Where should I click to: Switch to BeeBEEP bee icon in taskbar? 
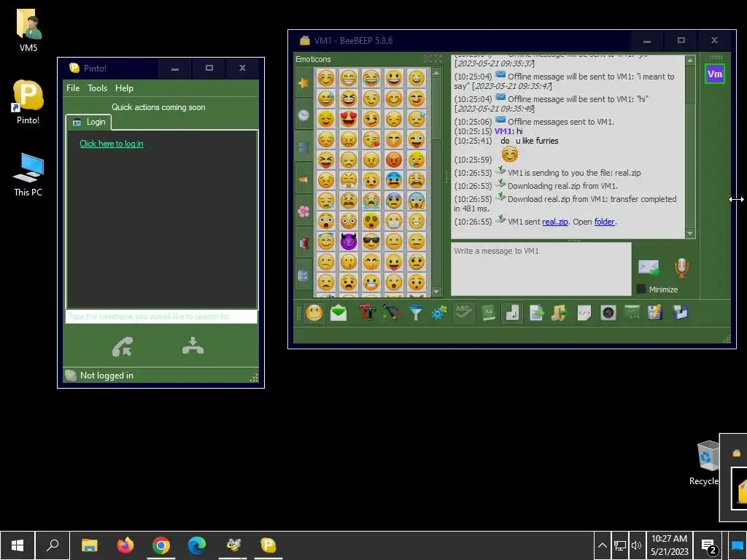[233, 545]
